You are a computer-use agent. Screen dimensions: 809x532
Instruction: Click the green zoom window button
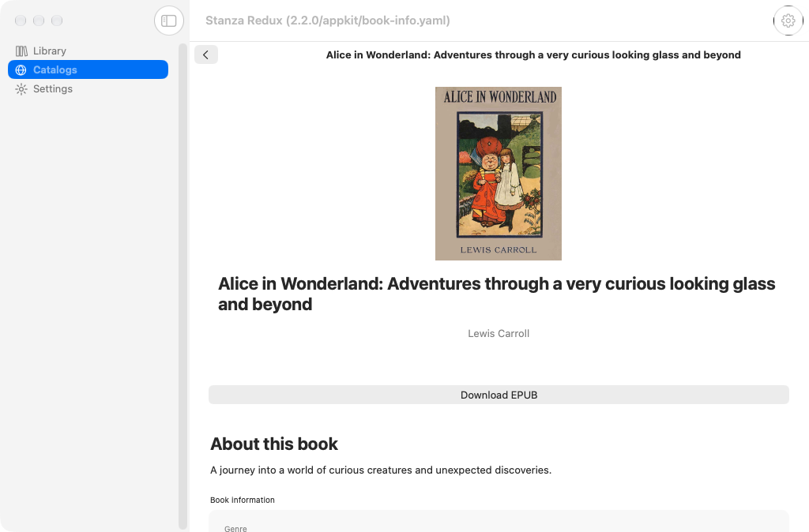57,21
